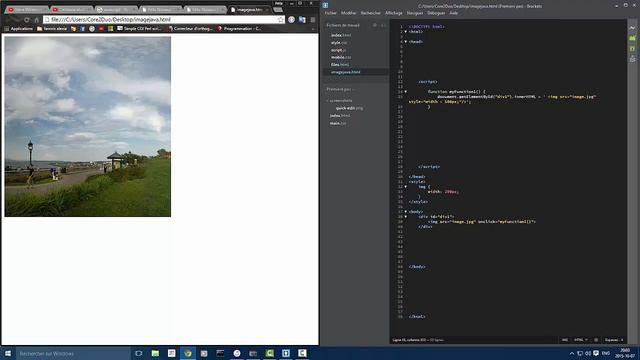Click the round Chrome extension icon
640x360 pixels.
(x=291, y=20)
